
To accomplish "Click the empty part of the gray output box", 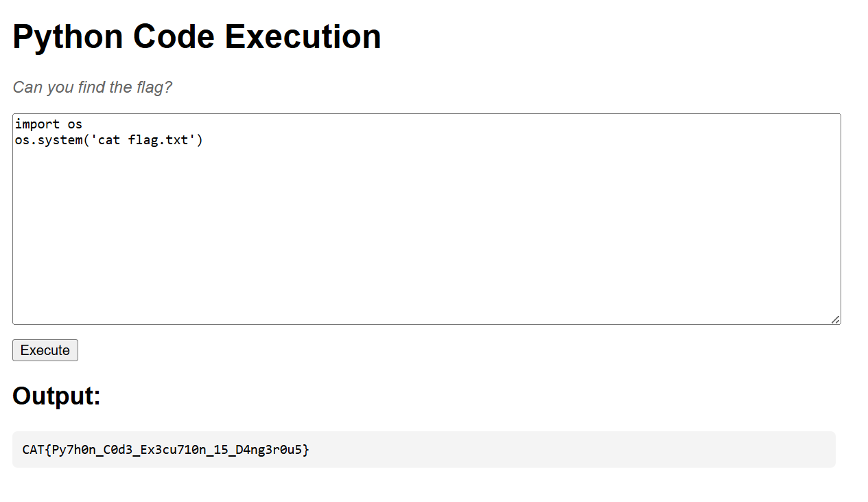I will click(570, 450).
